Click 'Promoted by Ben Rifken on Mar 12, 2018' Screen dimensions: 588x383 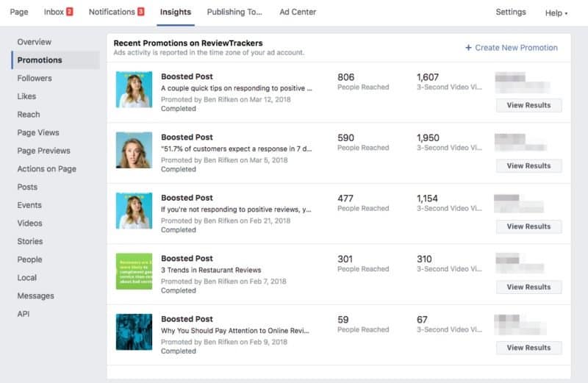[226, 99]
